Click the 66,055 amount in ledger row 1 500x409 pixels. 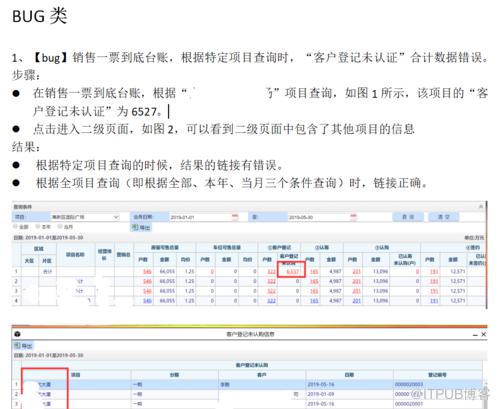[167, 272]
